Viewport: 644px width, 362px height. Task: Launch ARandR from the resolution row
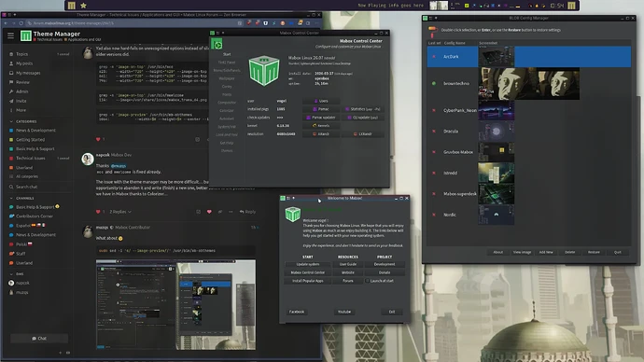[x=321, y=134]
